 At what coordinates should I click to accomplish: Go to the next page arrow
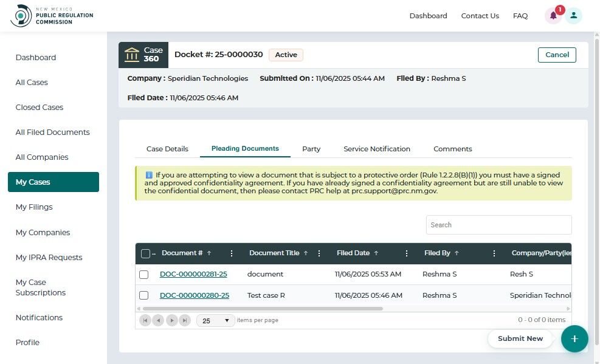172,320
